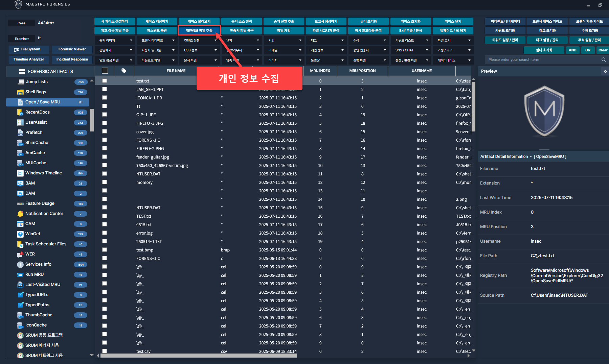This screenshot has width=609, height=364.
Task: Click the Shell Bags folder icon
Action: coord(20,92)
